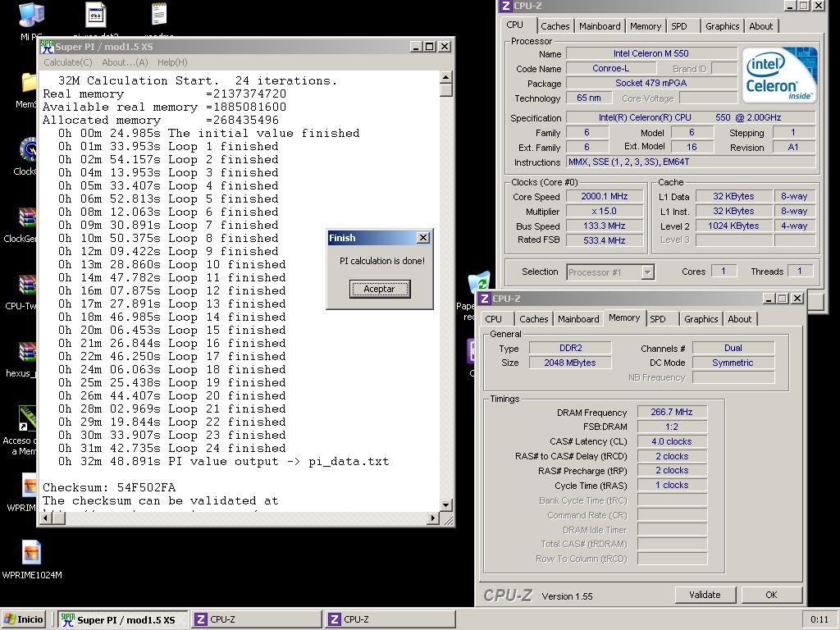The image size is (840, 630).
Task: Click the Validate button in CPU-Z
Action: [705, 595]
